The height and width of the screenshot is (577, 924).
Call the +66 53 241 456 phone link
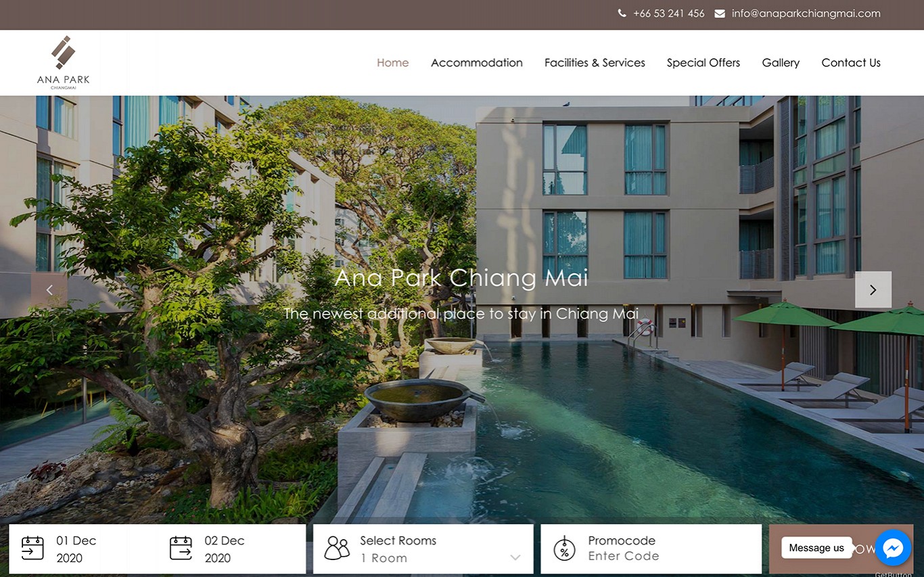pos(669,14)
